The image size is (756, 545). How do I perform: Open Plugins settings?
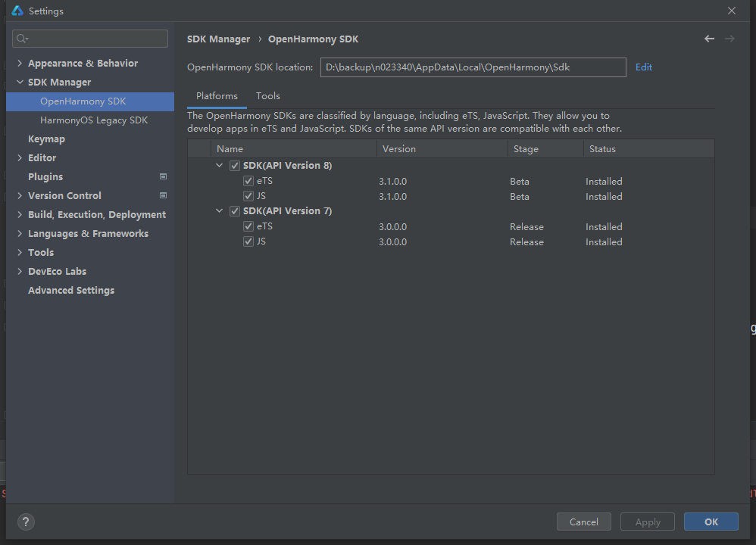point(45,176)
